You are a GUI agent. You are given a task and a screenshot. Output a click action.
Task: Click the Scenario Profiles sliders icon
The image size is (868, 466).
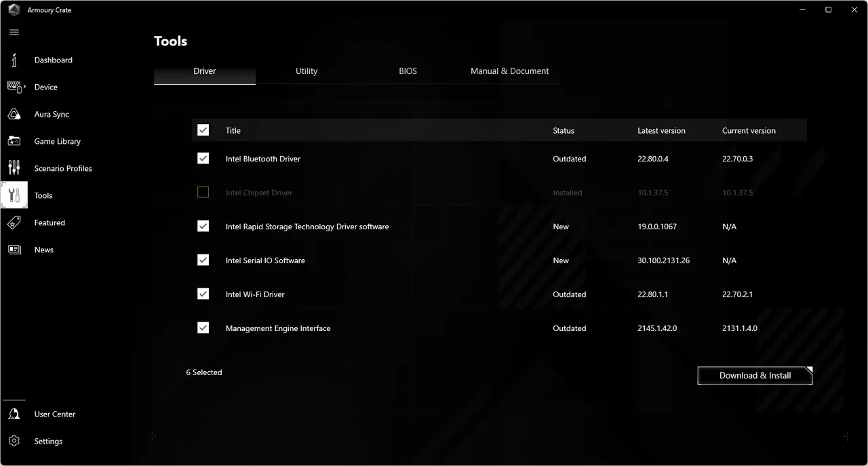(14, 168)
